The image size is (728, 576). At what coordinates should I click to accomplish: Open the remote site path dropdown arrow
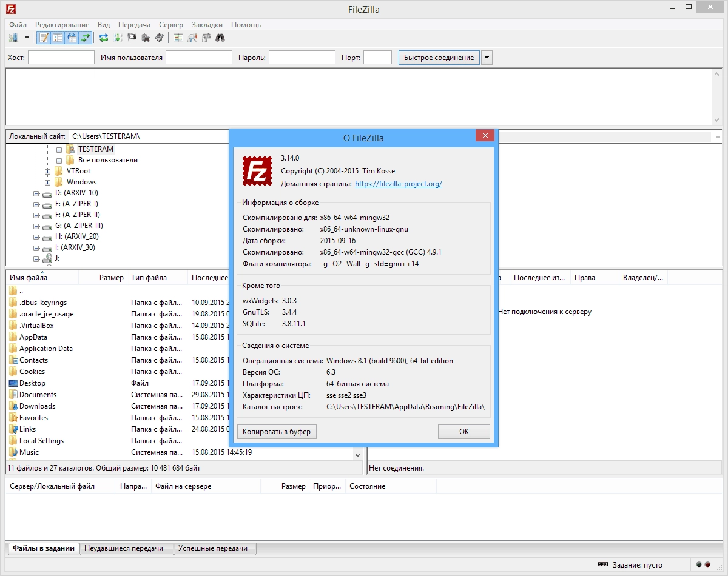[717, 137]
